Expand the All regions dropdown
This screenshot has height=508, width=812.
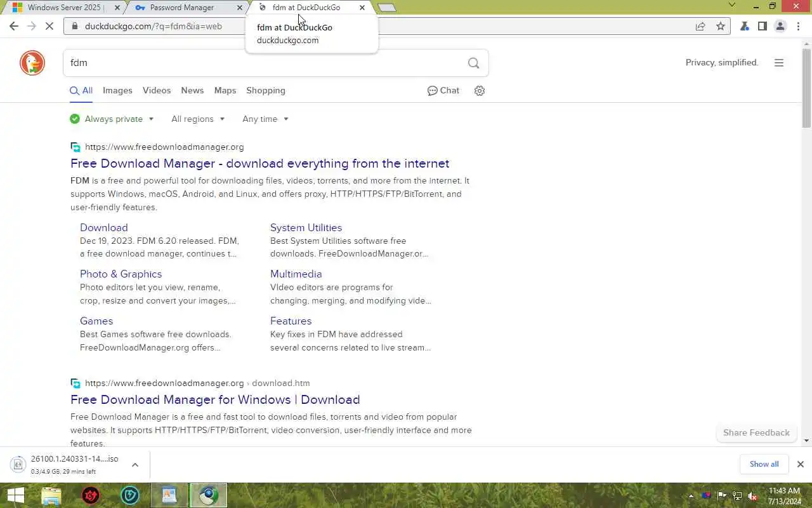(222, 119)
